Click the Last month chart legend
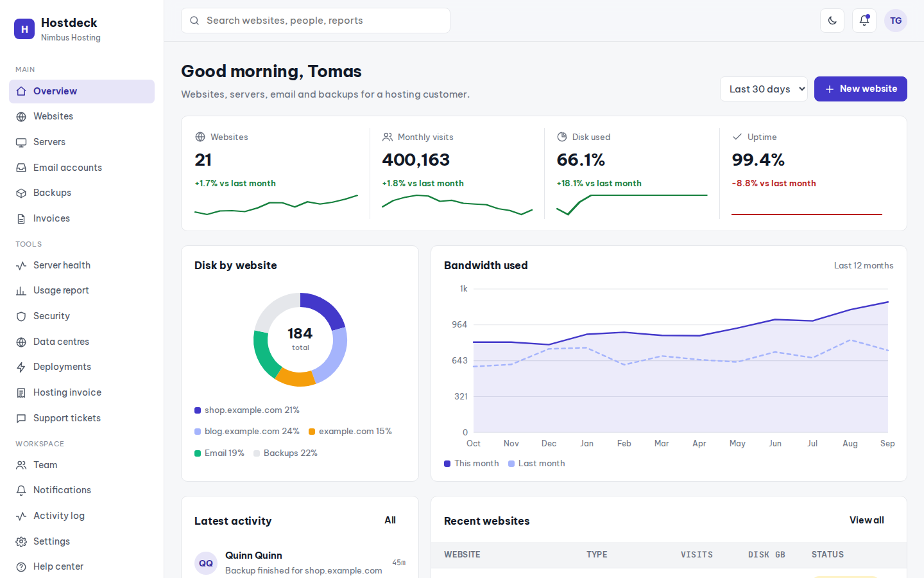924x578 pixels. (x=536, y=463)
